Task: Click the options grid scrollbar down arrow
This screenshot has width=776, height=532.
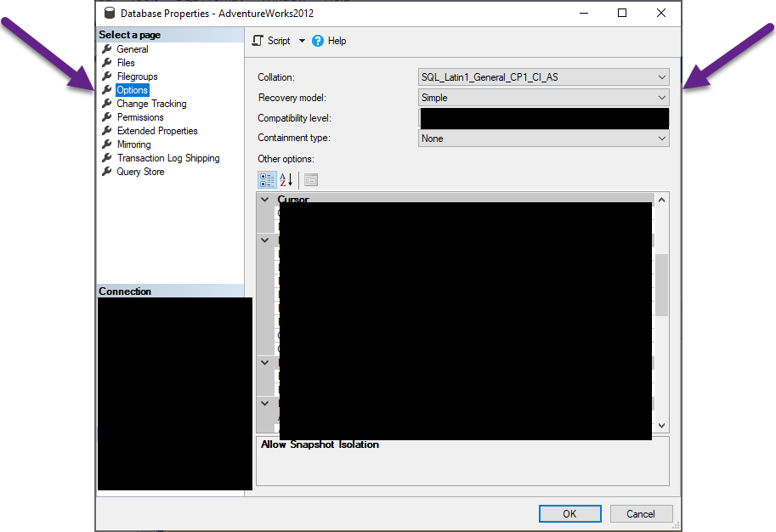Action: click(661, 425)
